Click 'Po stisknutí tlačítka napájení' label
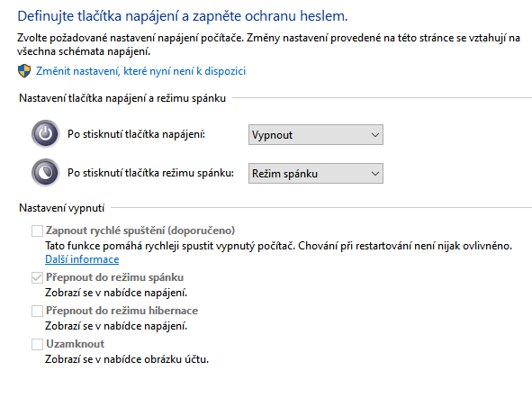This screenshot has height=398, width=532. [137, 134]
